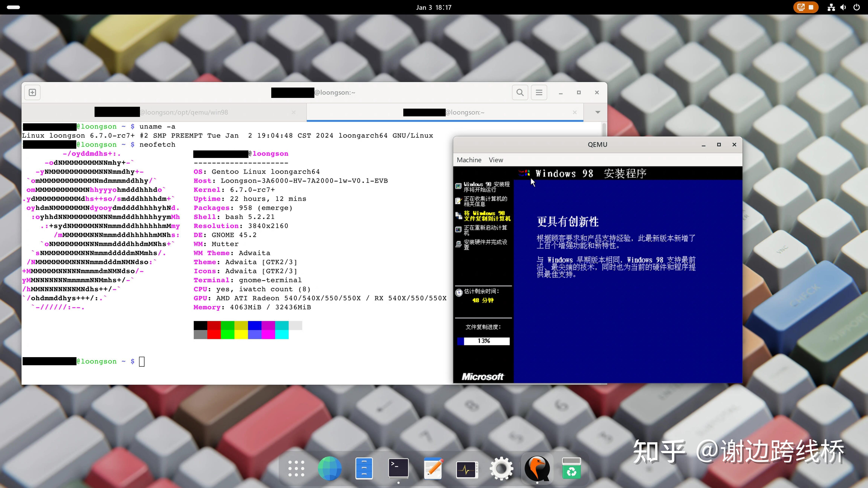
Task: Open the QEMU View menu
Action: coord(496,160)
